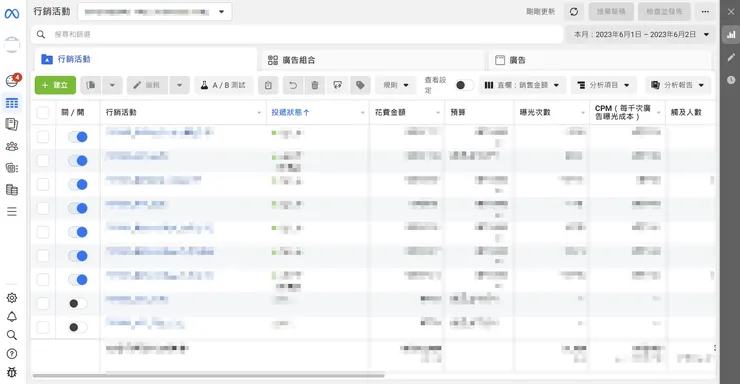Open the clock history icon in right panel
The width and height of the screenshot is (740, 384).
731,80
